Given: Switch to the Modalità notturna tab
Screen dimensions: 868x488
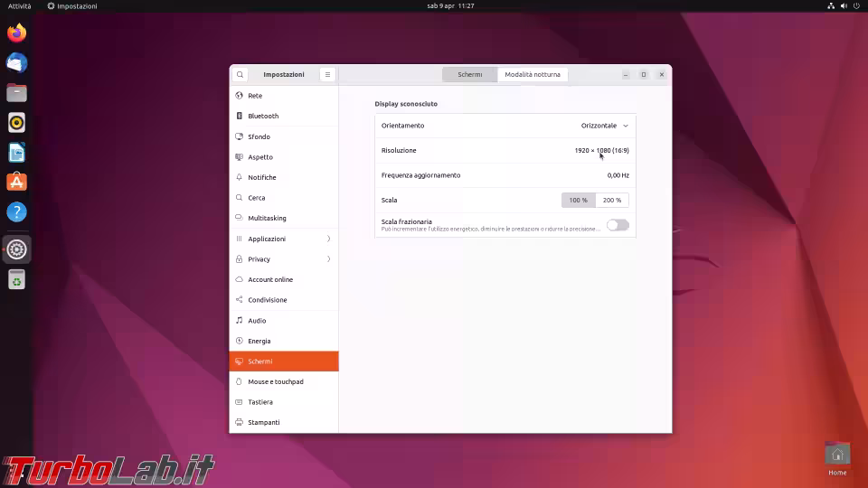Looking at the screenshot, I should 533,75.
